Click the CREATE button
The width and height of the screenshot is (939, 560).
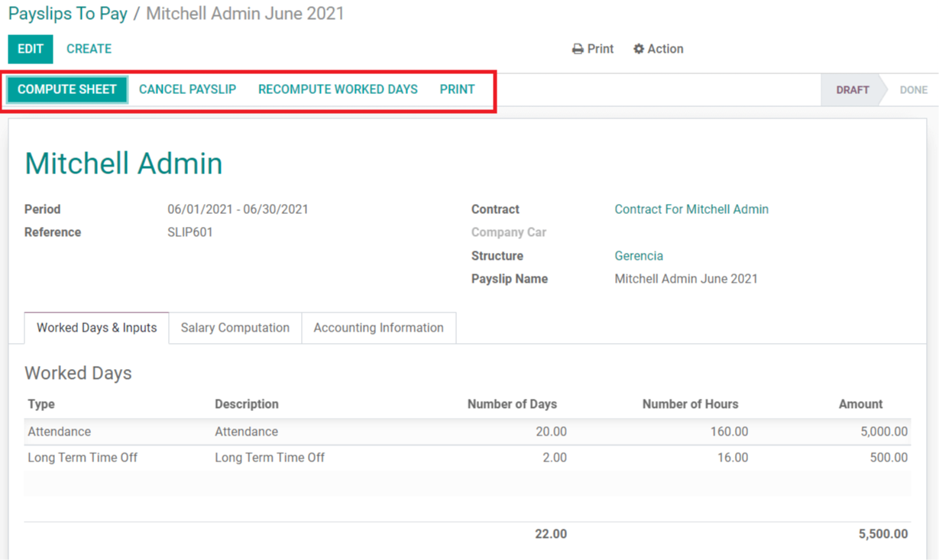tap(89, 49)
